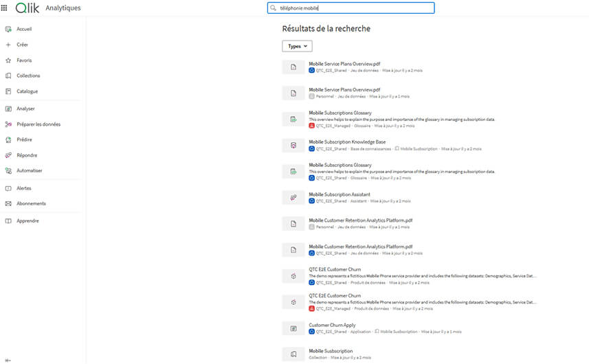Viewport: 589px width, 364px height.
Task: Open Customer Churn Apply application result
Action: pyautogui.click(x=332, y=325)
